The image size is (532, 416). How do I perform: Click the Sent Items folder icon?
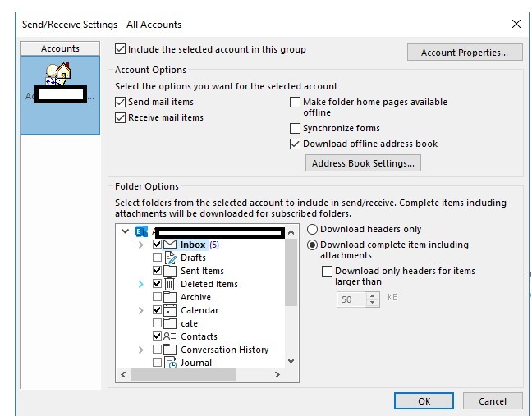pos(170,271)
